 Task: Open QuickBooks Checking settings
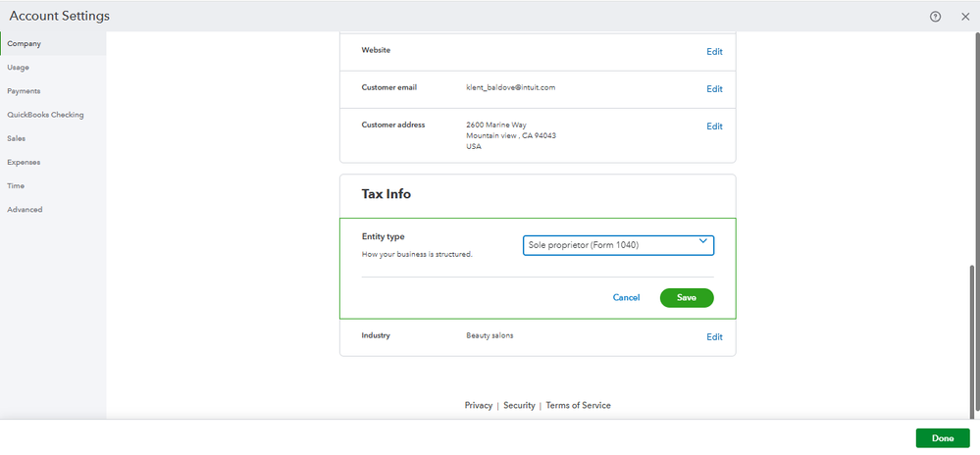(x=45, y=115)
